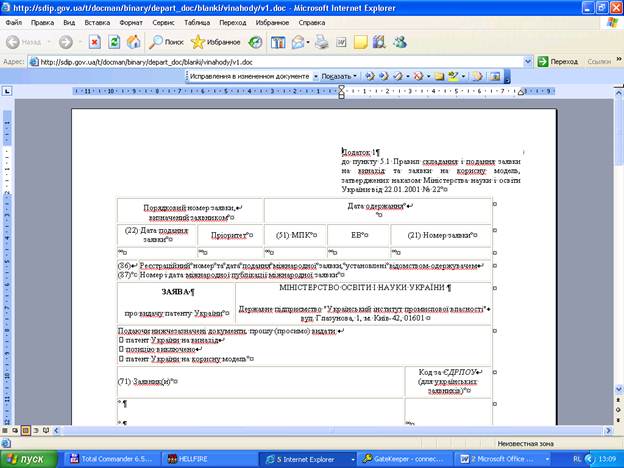Switch to Outline view button
The image size is (624, 468).
point(36,430)
